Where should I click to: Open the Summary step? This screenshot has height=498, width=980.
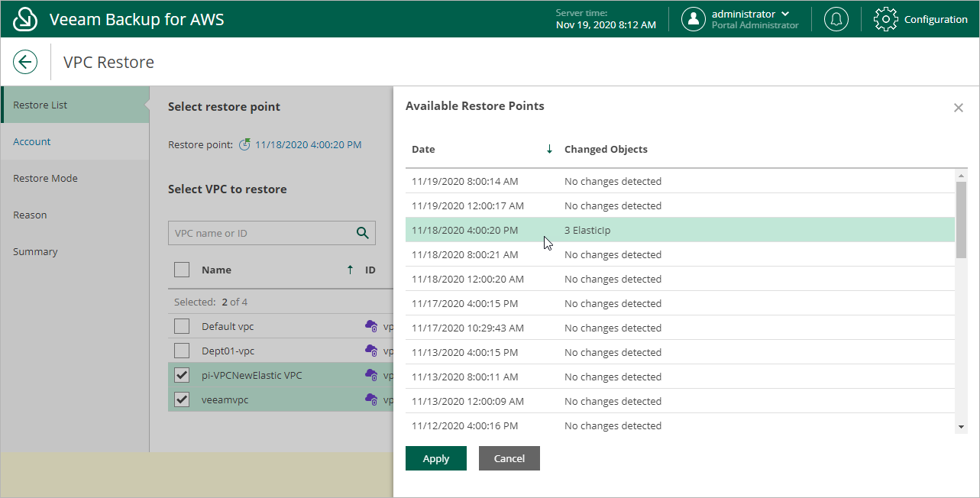75,251
